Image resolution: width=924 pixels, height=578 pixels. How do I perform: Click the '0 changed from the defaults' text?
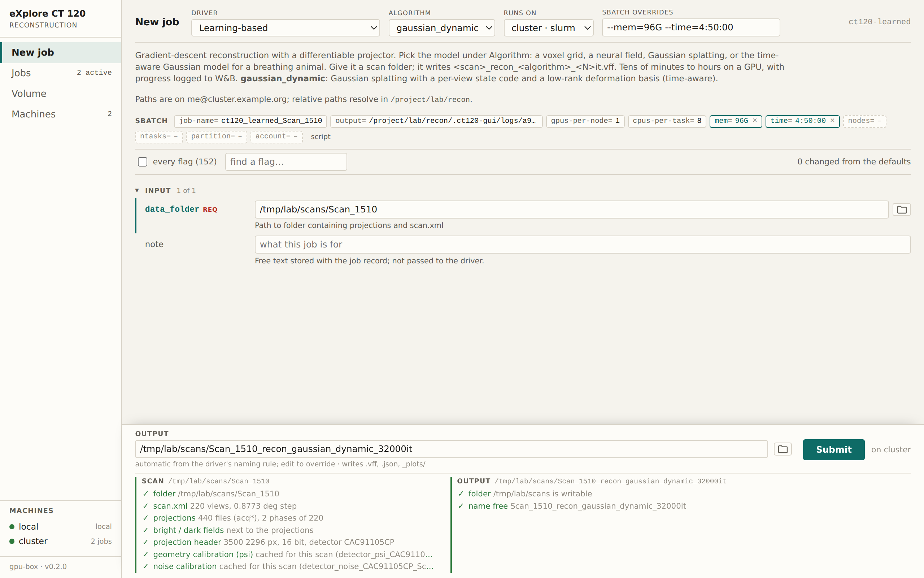854,162
